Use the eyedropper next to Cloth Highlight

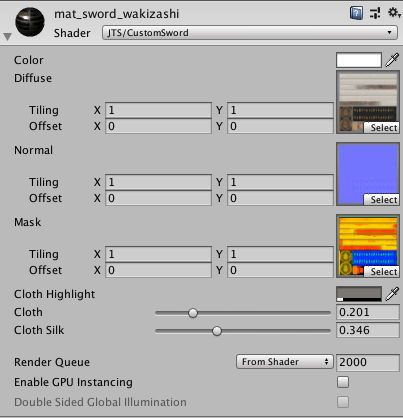(392, 294)
